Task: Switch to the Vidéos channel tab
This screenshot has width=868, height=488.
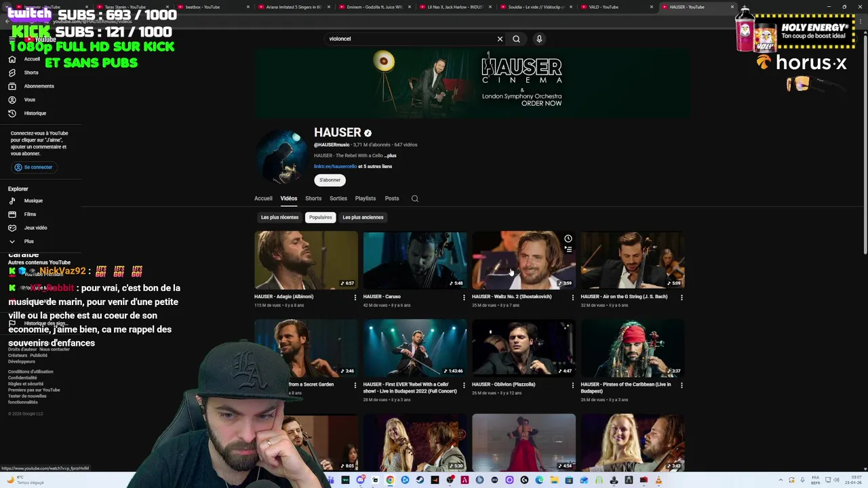Action: (289, 199)
